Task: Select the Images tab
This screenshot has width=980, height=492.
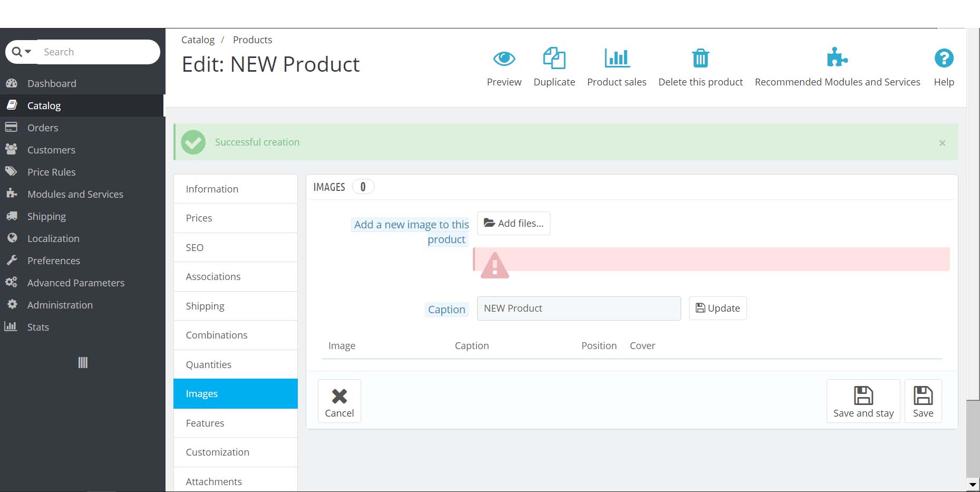Action: tap(236, 393)
